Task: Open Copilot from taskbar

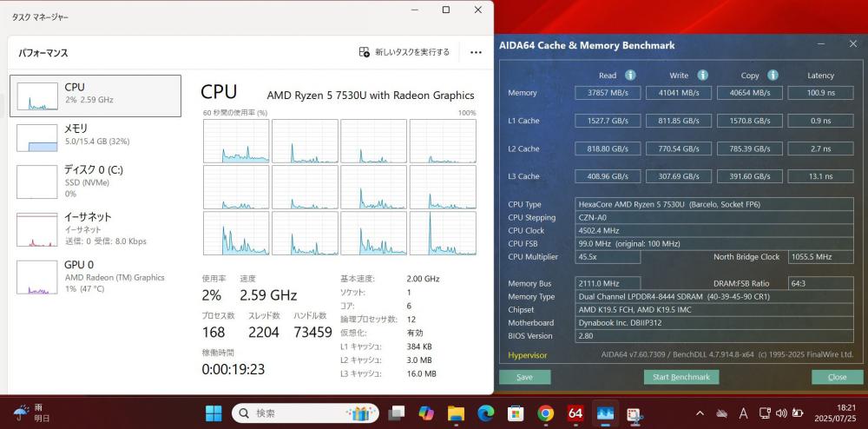Action: pos(426,413)
